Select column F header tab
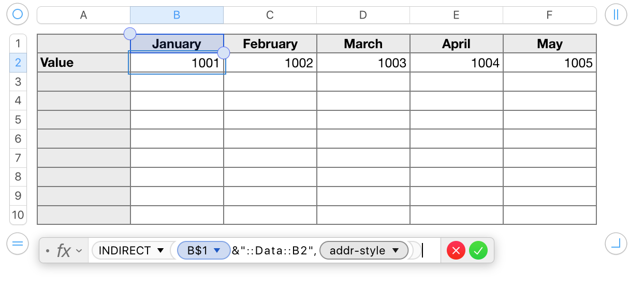The height and width of the screenshot is (286, 644). [x=549, y=15]
